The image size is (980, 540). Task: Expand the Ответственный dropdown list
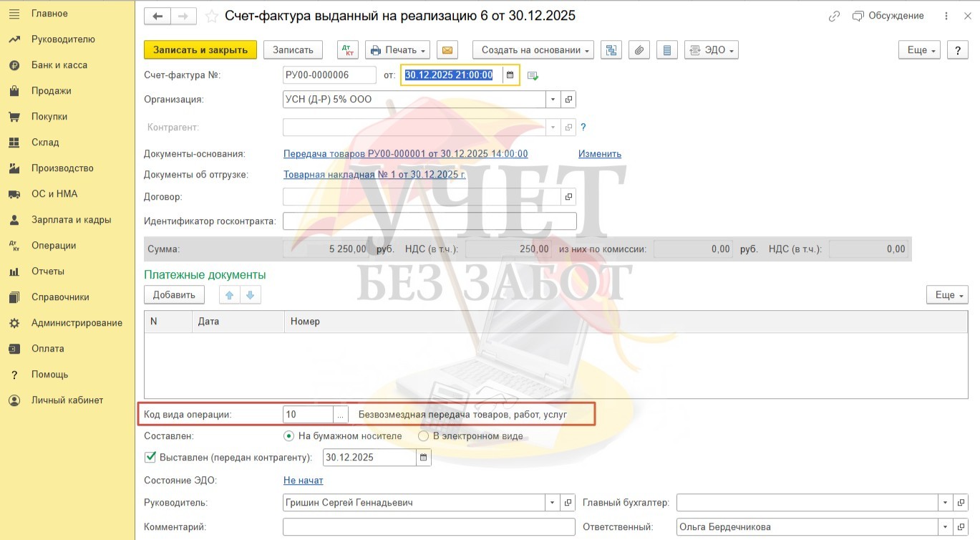click(946, 527)
